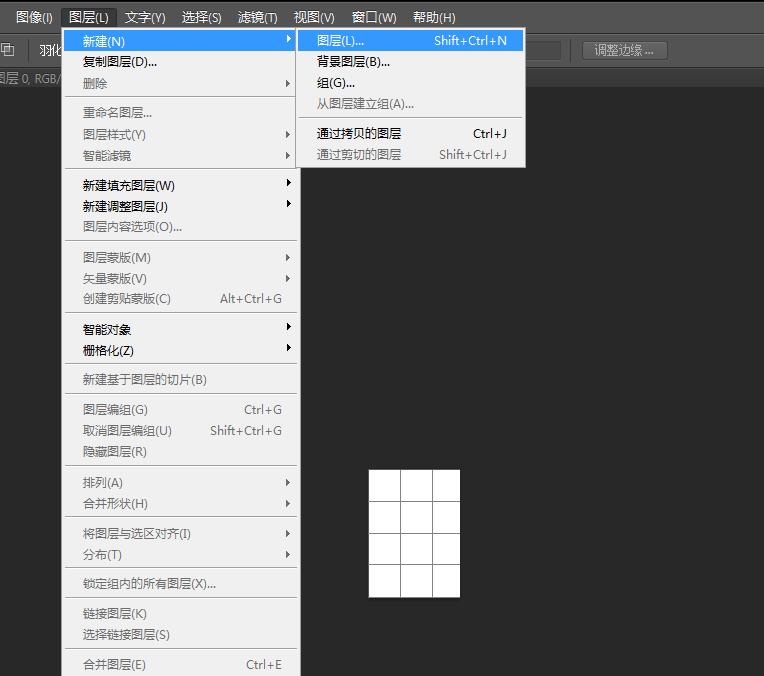Choose 隐藏图层(R) entry
This screenshot has width=764, height=676.
(180, 452)
